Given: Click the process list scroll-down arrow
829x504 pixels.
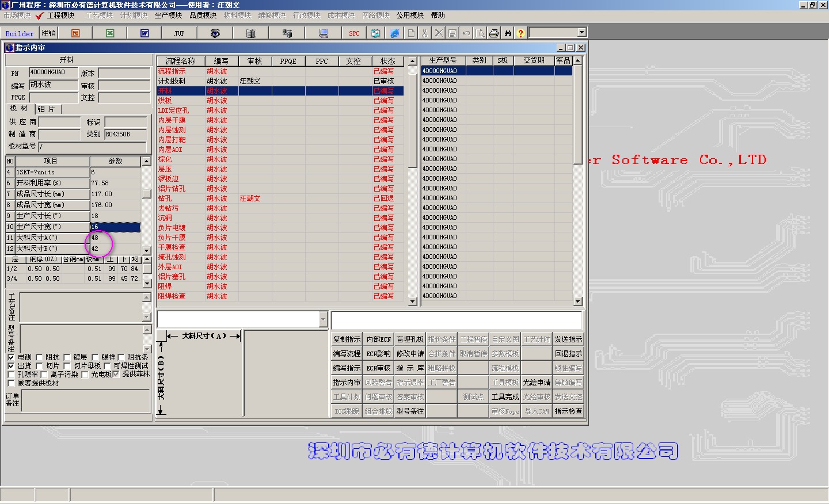Looking at the screenshot, I should [412, 301].
